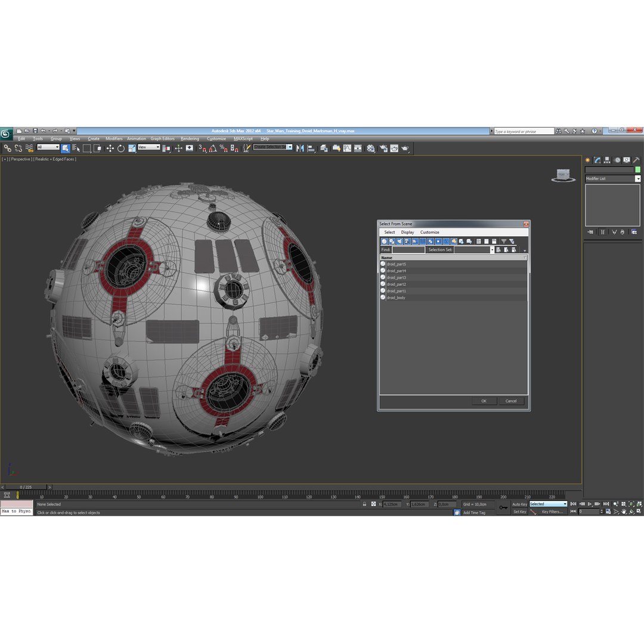644x644 pixels.
Task: Toggle 3D Snaps on main toolbar
Action: [202, 148]
